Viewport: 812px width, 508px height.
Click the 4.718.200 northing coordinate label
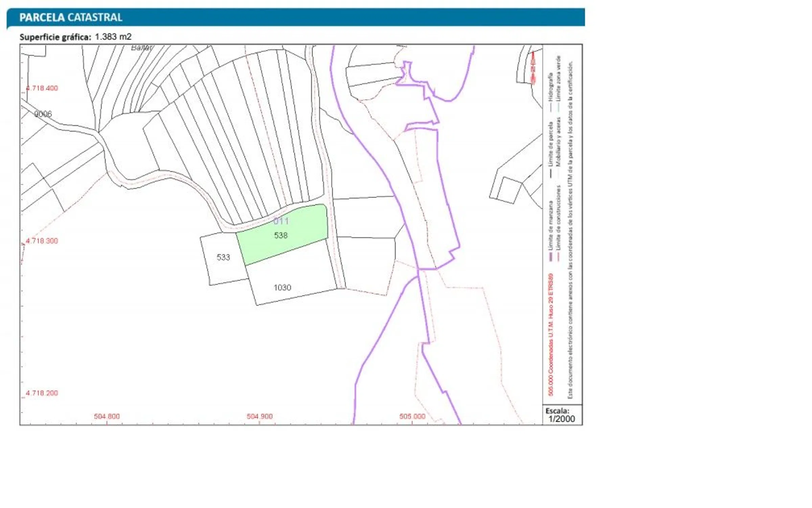(x=42, y=393)
